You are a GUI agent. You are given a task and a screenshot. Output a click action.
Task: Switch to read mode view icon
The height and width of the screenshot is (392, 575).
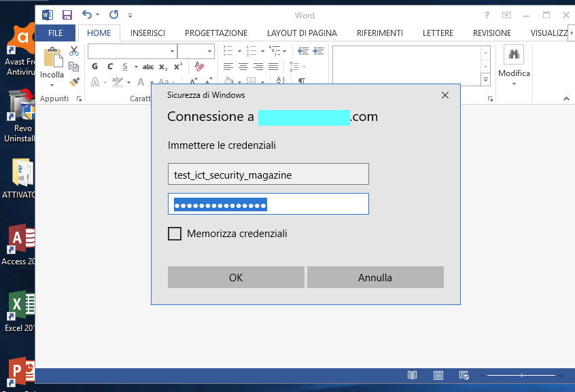[x=412, y=375]
